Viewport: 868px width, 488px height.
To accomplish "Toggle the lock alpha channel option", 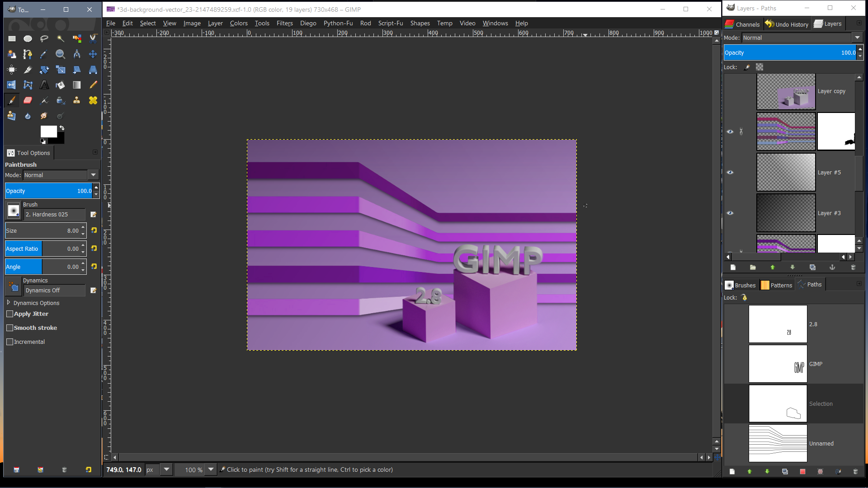I will (x=759, y=67).
